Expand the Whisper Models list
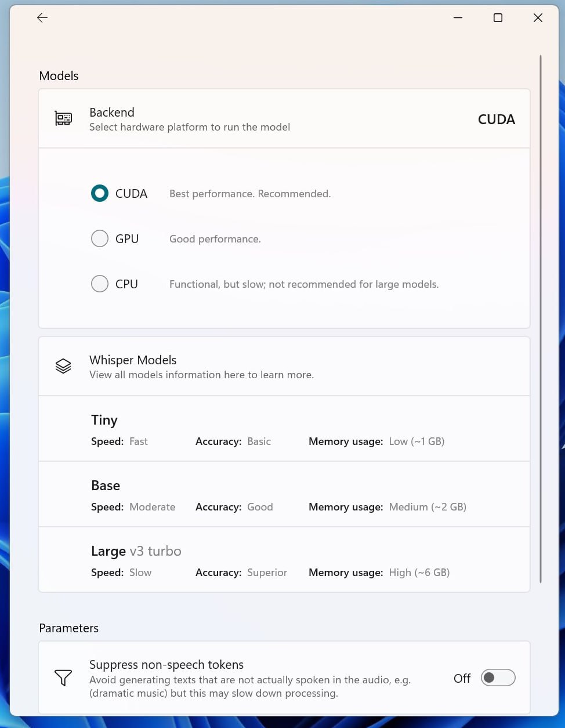 (284, 366)
